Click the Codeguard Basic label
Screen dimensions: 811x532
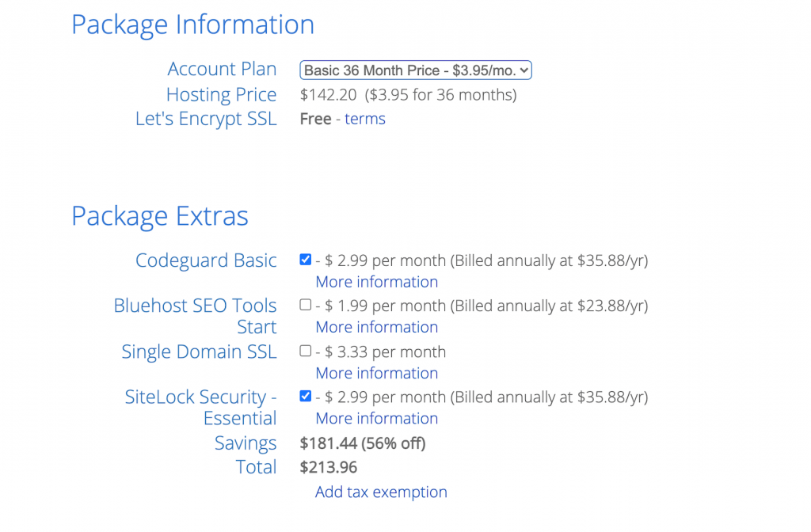[x=206, y=260]
